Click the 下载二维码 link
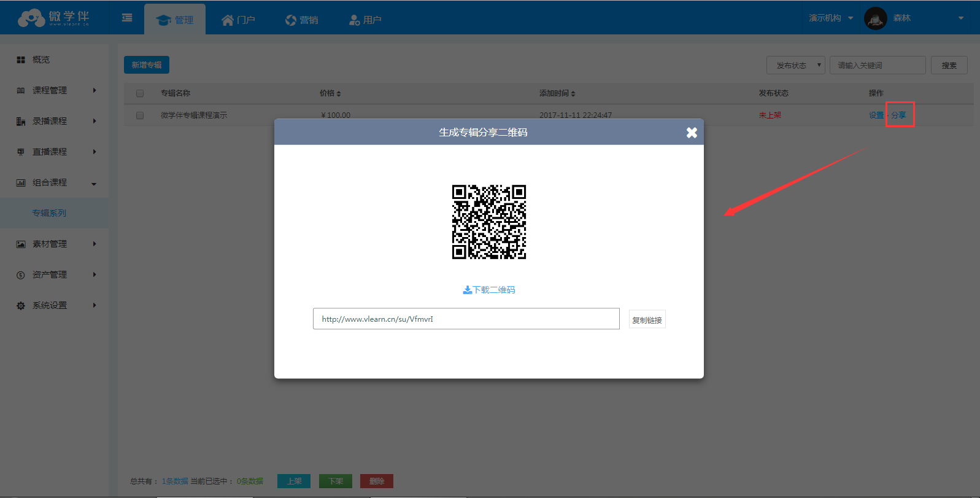 [x=489, y=290]
